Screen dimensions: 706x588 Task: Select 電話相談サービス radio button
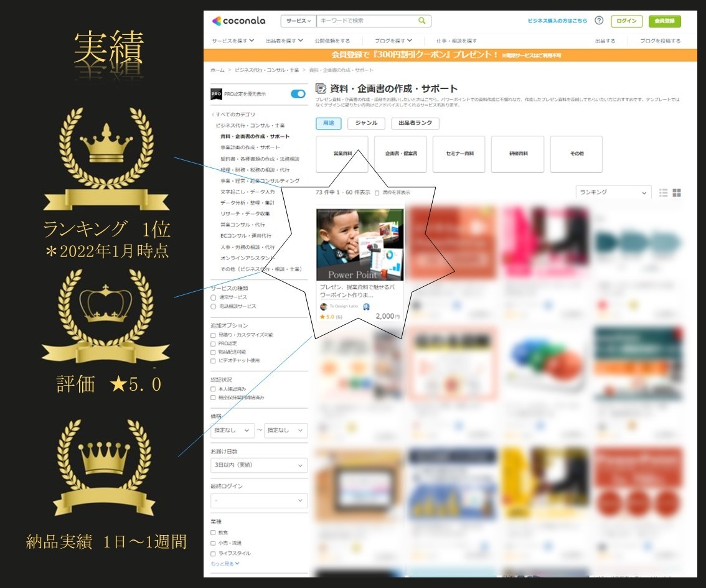point(214,306)
